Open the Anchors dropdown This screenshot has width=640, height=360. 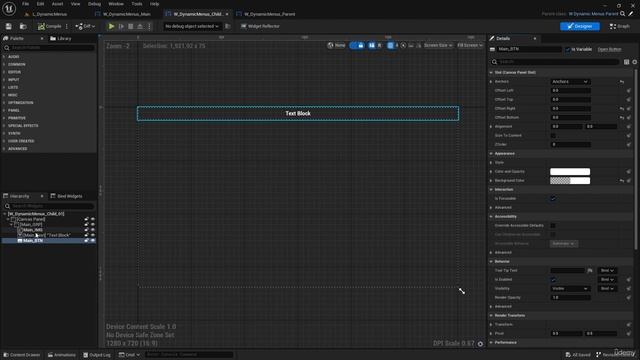pos(570,82)
